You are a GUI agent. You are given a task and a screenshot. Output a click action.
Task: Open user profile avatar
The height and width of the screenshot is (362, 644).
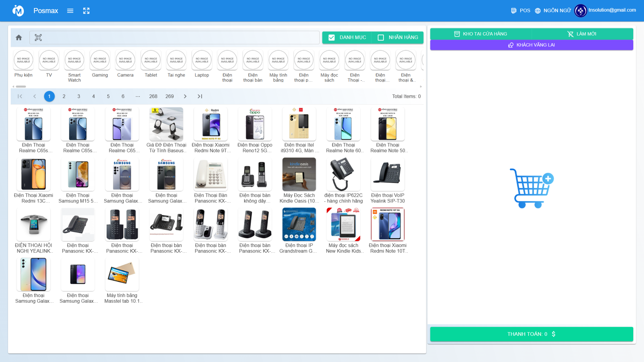(580, 11)
